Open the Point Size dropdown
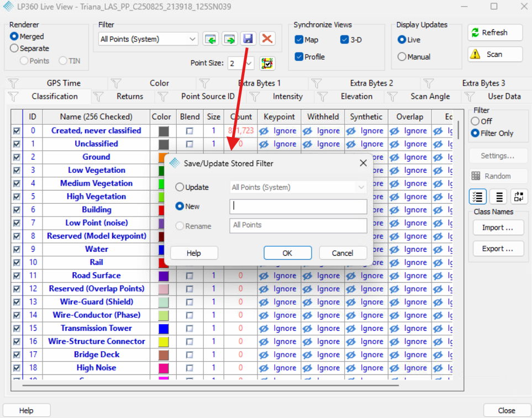Screen dimensions: 532x418 pos(249,64)
